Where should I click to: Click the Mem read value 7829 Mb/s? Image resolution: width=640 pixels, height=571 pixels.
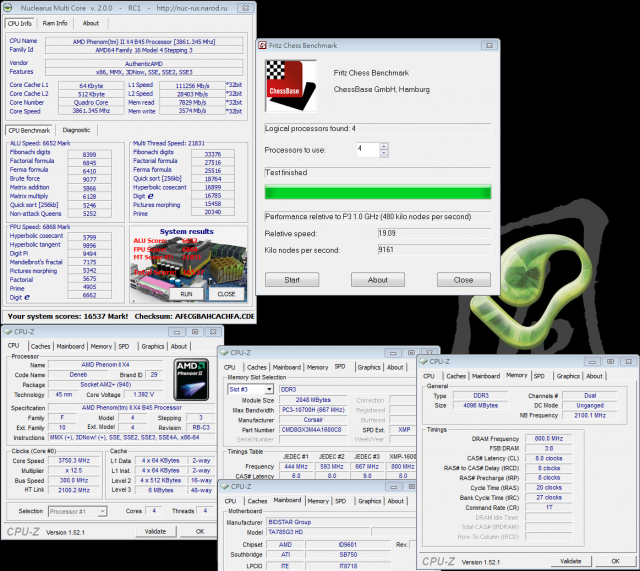click(192, 102)
